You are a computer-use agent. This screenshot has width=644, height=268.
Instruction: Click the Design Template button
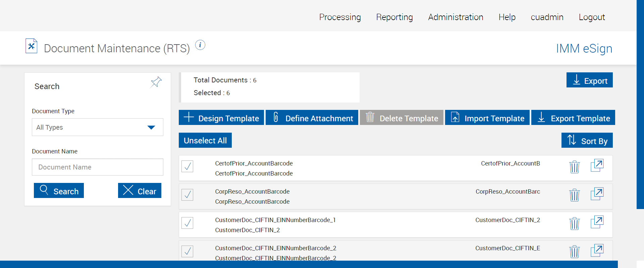click(221, 118)
